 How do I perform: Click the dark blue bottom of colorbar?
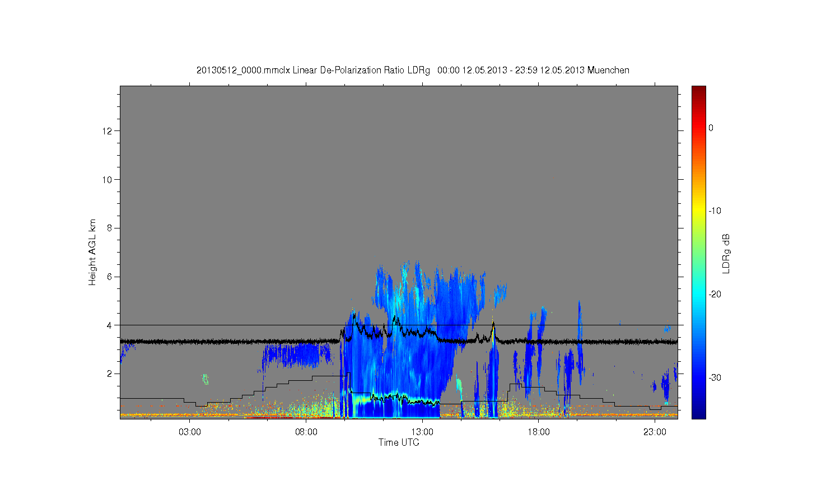[699, 414]
